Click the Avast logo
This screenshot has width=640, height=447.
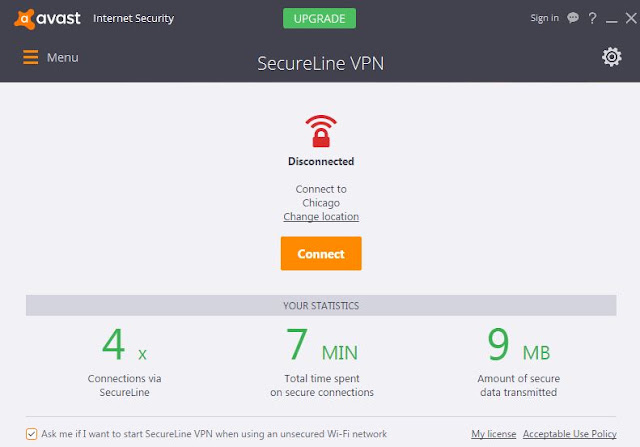tap(47, 19)
